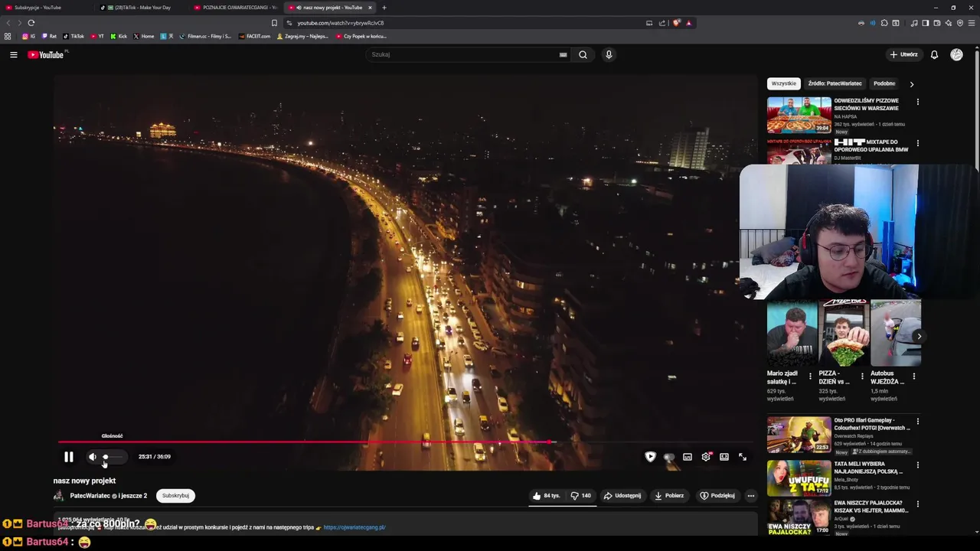Open the Kick bookmark

[x=119, y=36]
